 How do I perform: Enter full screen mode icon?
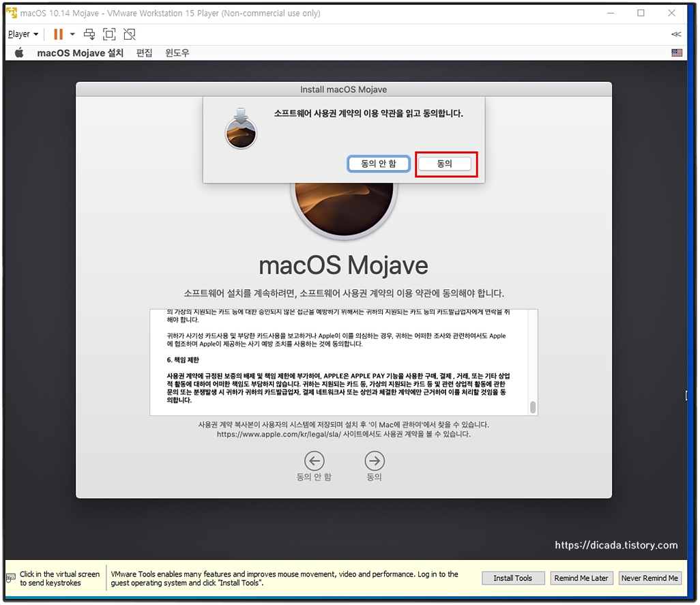tap(109, 34)
